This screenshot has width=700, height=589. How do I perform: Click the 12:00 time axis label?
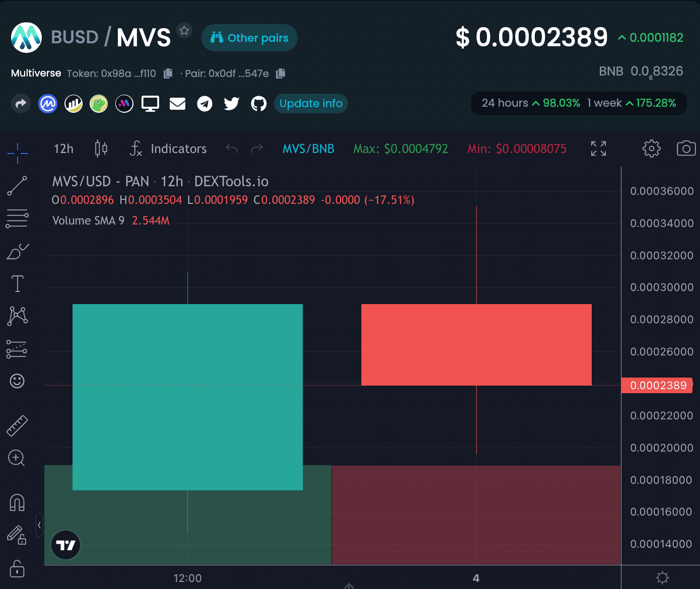click(x=187, y=578)
